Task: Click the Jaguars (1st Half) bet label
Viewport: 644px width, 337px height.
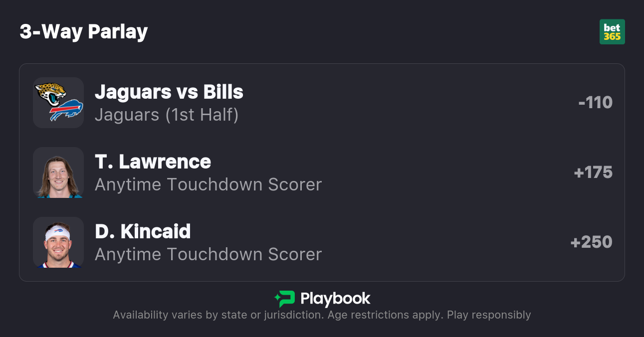Action: tap(167, 115)
